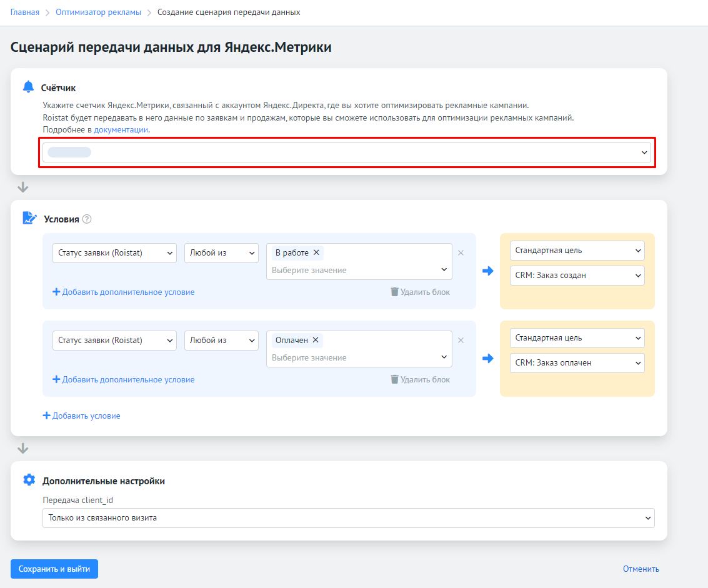Go to Главная breadcrumb
Viewport: 708px width, 588px height.
click(25, 12)
